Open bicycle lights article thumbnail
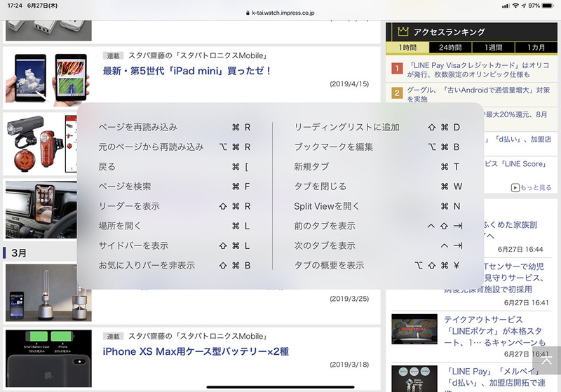The height and width of the screenshot is (392, 561). [x=41, y=144]
